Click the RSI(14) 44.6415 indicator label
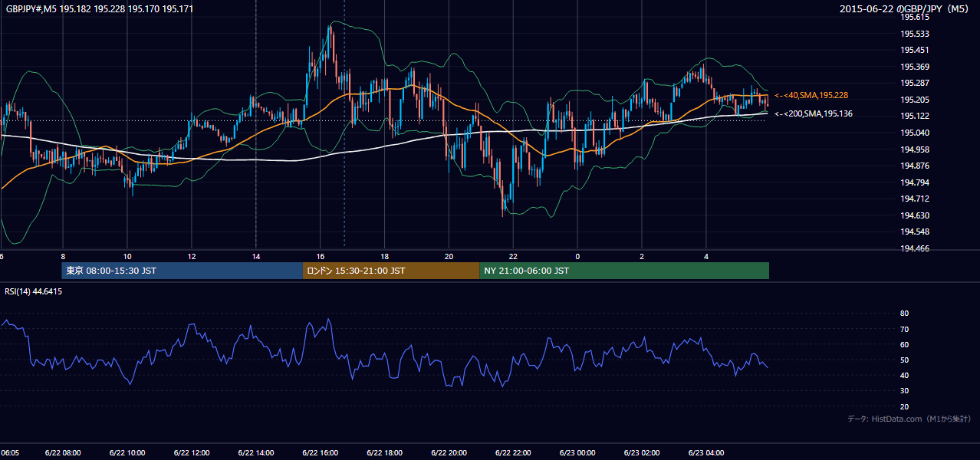This screenshot has height=460, width=980. coord(34,291)
